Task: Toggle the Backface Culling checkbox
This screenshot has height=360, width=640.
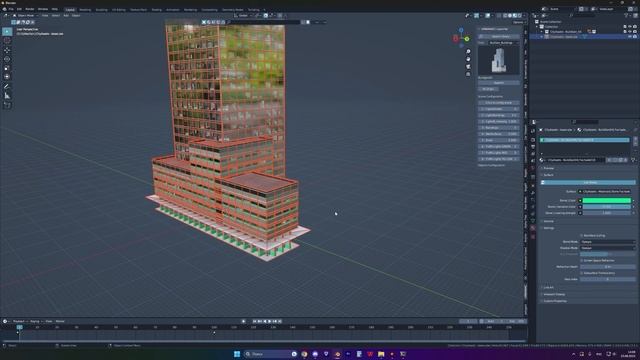Action: coord(582,236)
